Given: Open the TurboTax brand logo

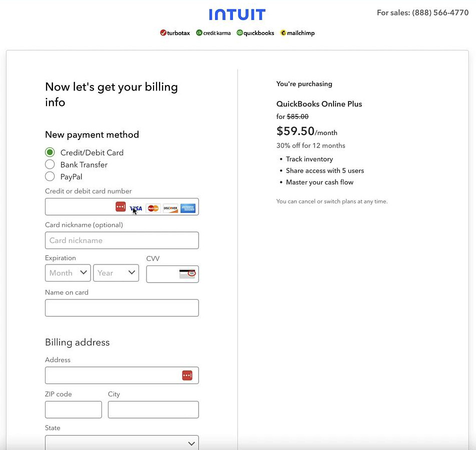Looking at the screenshot, I should (175, 33).
